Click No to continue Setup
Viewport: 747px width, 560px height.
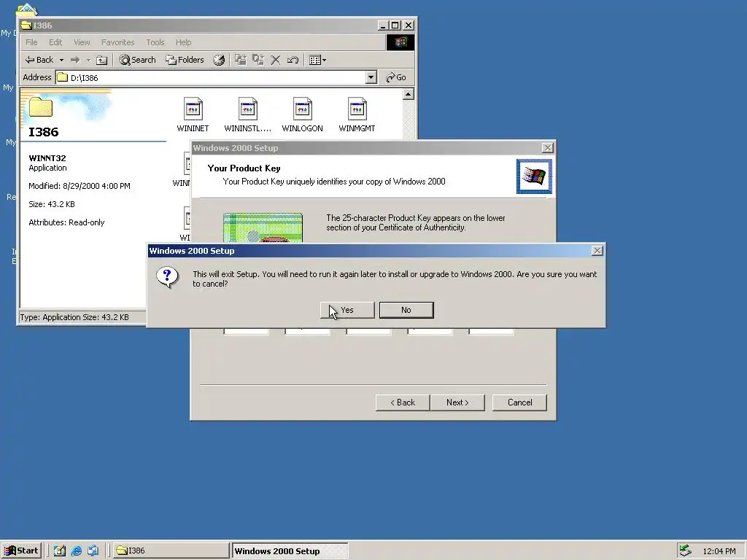point(406,310)
